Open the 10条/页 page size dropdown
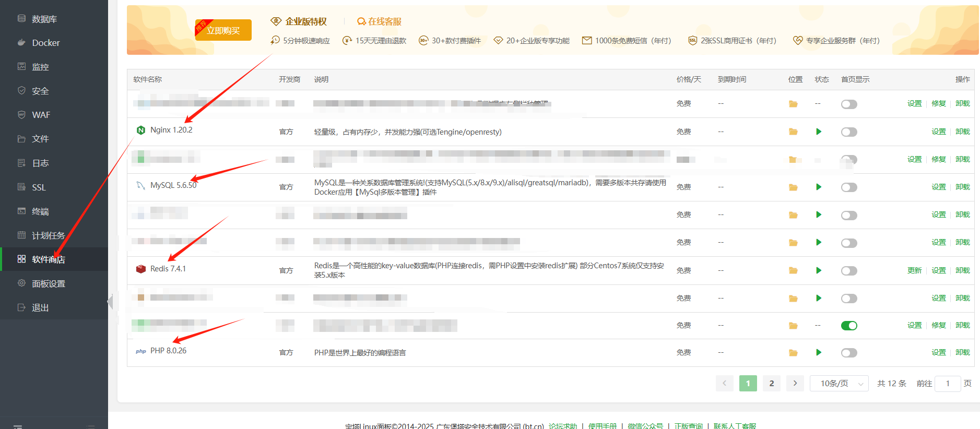Image resolution: width=980 pixels, height=429 pixels. 839,384
